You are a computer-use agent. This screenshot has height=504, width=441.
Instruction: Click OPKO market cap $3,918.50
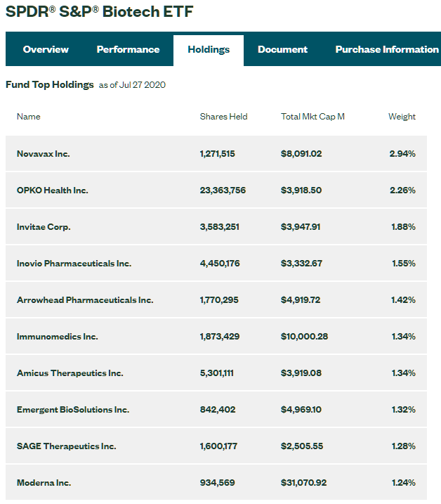pos(301,190)
